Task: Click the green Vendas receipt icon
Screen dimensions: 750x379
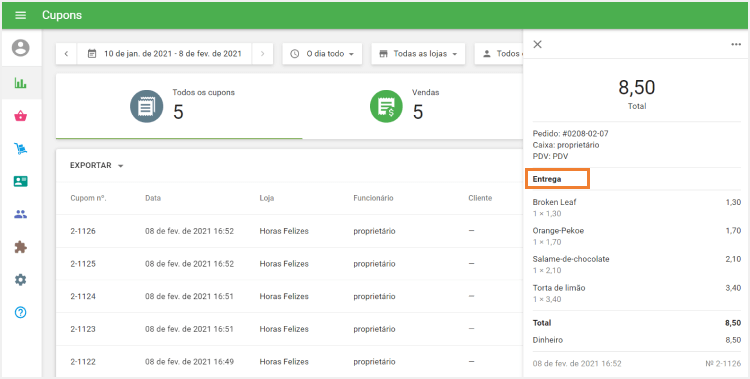Action: (386, 106)
